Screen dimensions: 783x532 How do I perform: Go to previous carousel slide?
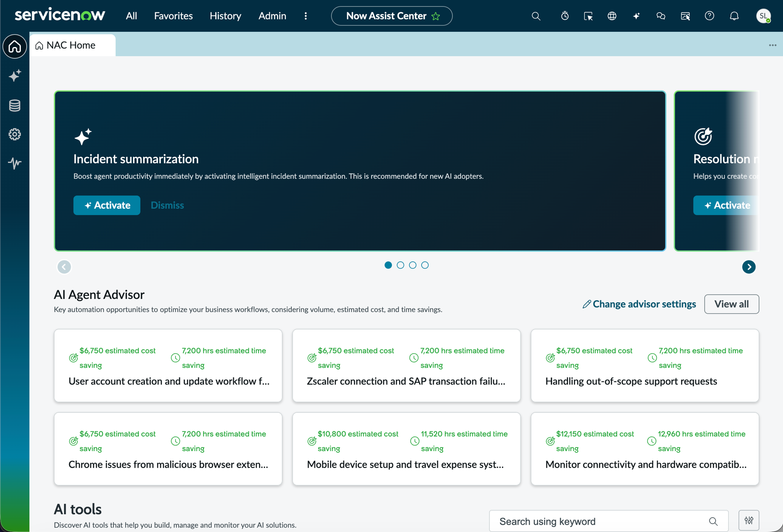[x=64, y=267]
